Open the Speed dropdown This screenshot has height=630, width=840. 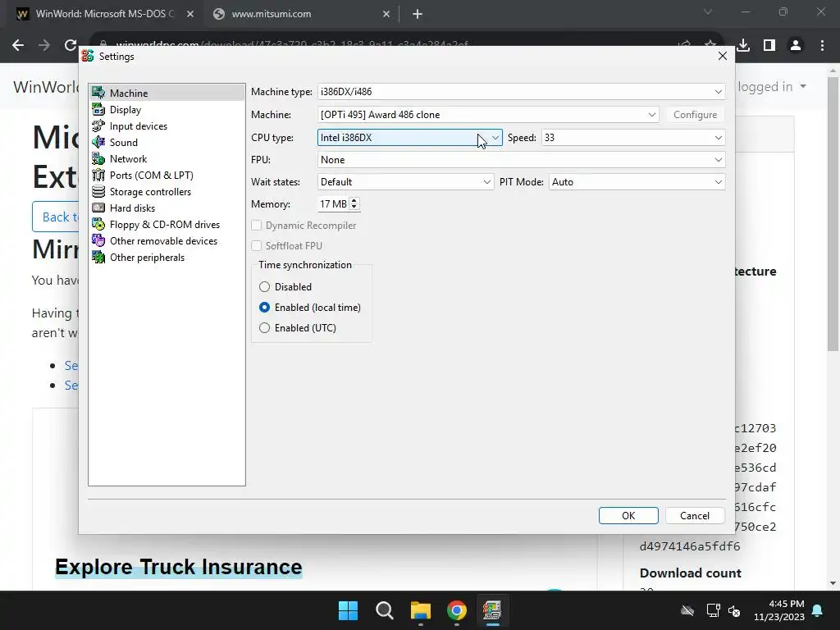click(x=633, y=138)
